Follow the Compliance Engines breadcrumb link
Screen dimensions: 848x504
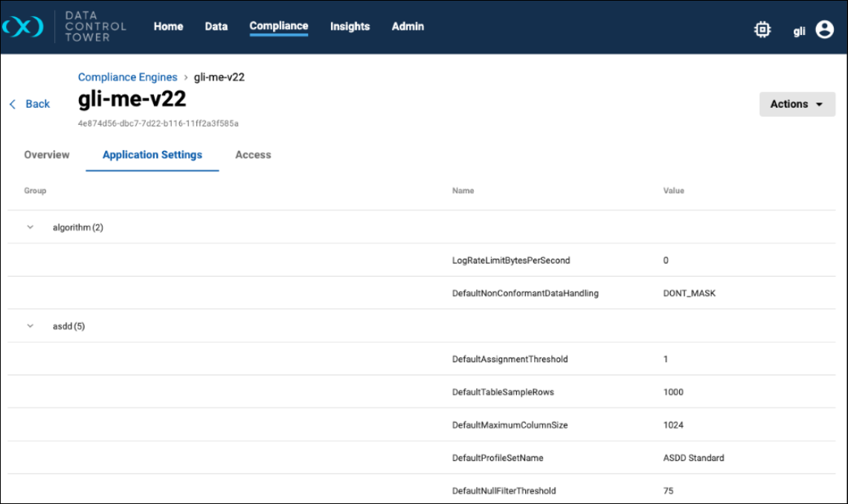coord(127,77)
